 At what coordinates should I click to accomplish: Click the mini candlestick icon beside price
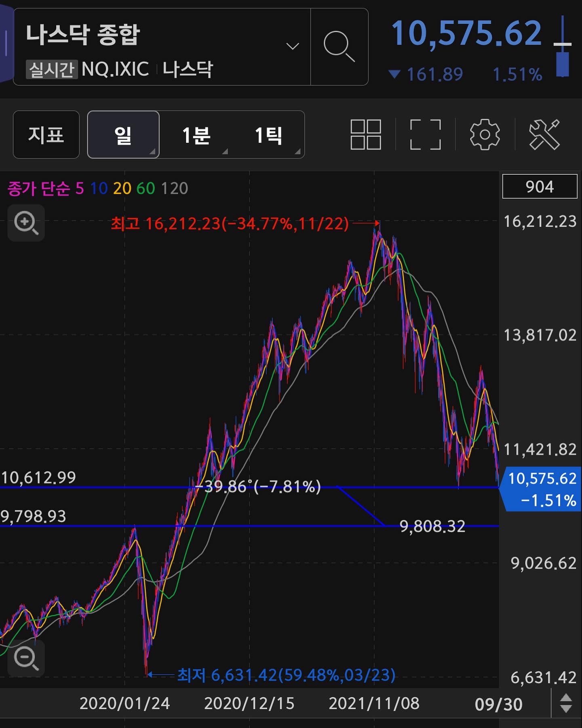(563, 47)
